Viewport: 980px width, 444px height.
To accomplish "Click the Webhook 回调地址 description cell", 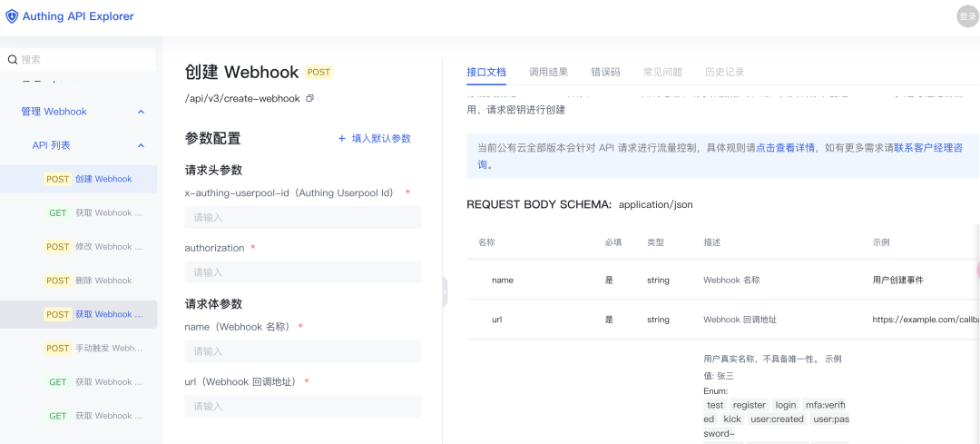I will [740, 320].
